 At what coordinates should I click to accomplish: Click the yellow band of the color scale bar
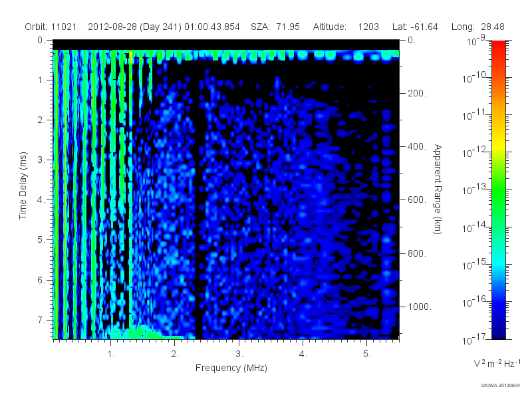[x=498, y=146]
